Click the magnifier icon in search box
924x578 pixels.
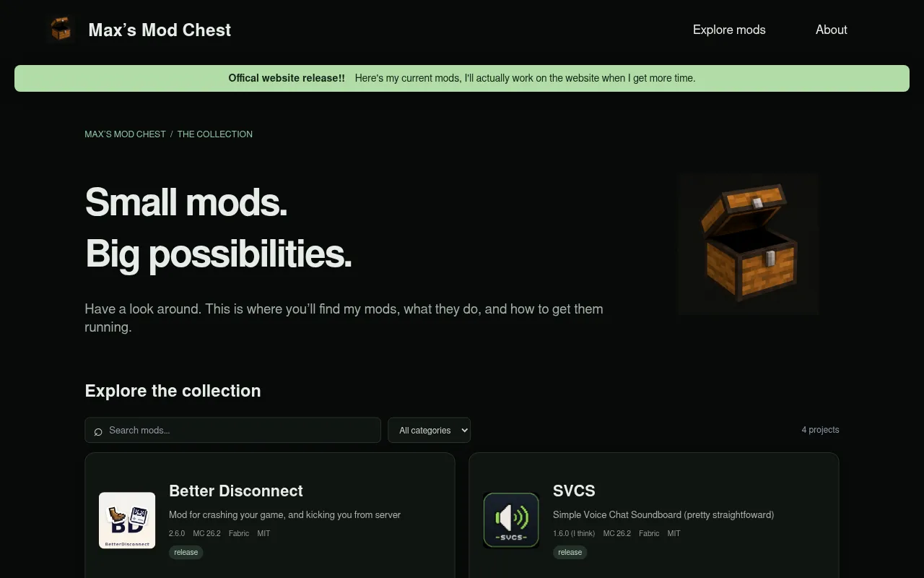coord(98,431)
